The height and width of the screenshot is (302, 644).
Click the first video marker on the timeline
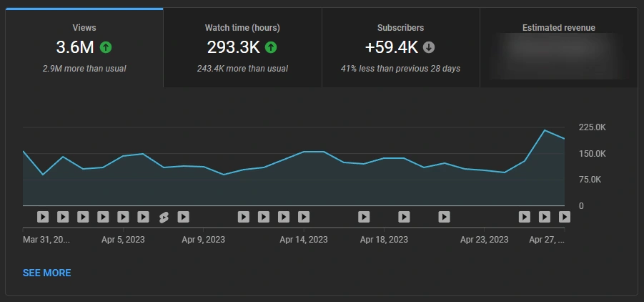click(x=43, y=217)
